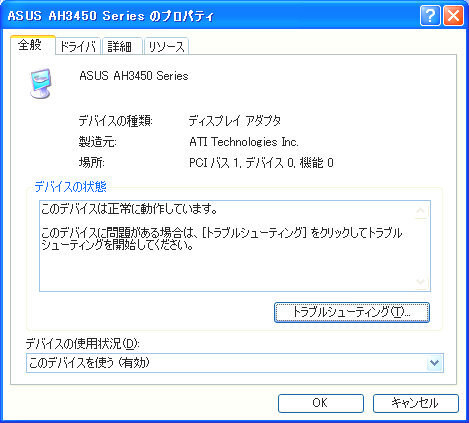Image resolution: width=469 pixels, height=423 pixels.
Task: Click the このデバイスを使う (有効) combo box
Action: click(x=235, y=363)
